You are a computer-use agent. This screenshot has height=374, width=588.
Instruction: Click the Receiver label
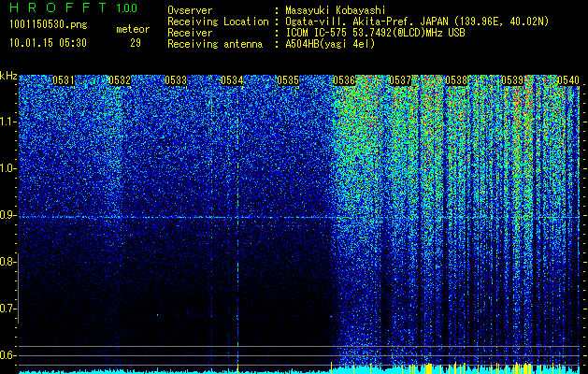tap(190, 33)
